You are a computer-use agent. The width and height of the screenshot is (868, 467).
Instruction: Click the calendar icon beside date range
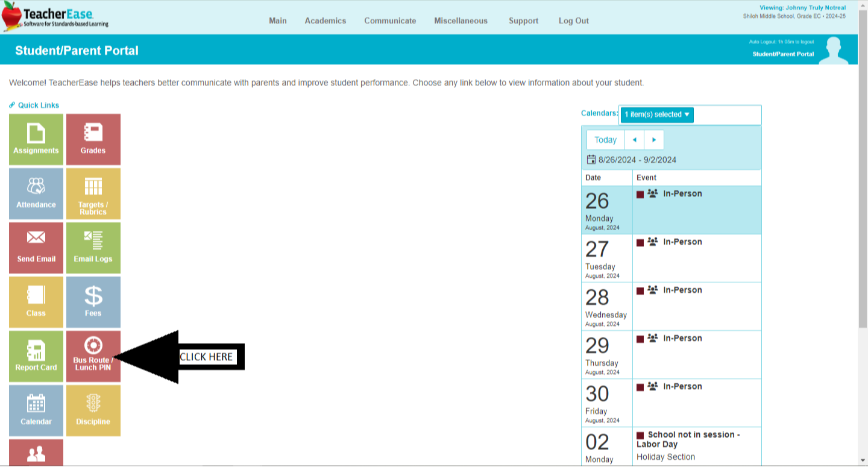coord(591,160)
